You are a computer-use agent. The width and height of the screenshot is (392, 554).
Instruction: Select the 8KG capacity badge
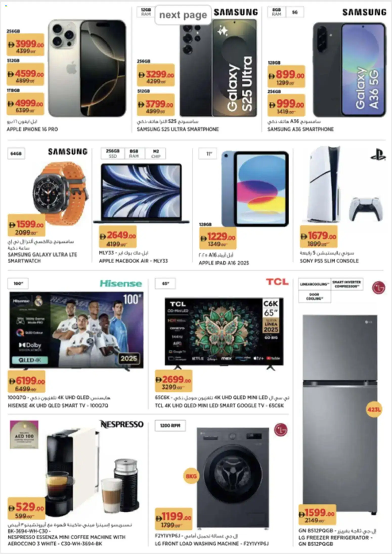tap(191, 476)
